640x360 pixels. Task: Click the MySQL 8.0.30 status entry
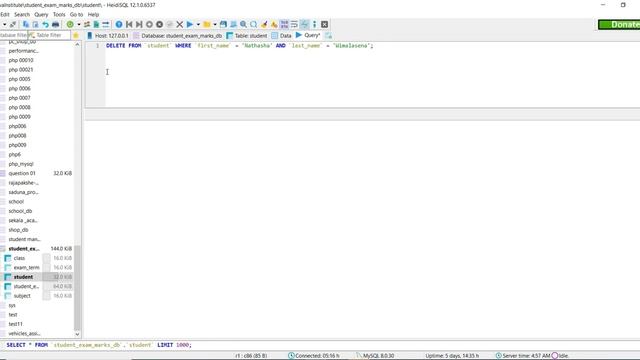[375, 356]
